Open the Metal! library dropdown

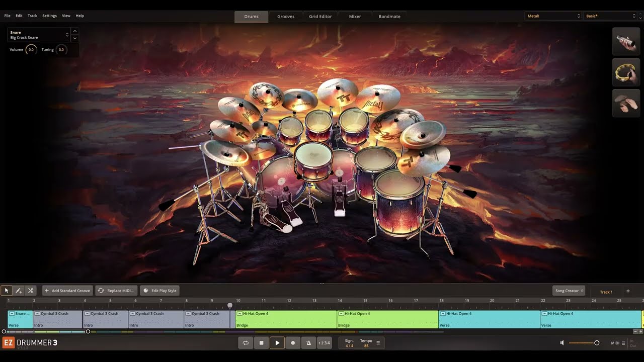click(x=553, y=16)
